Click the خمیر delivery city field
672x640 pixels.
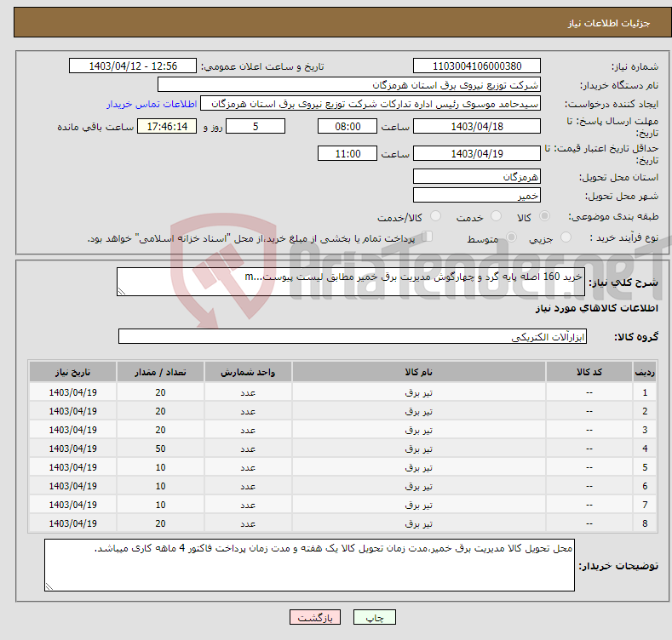(x=477, y=196)
